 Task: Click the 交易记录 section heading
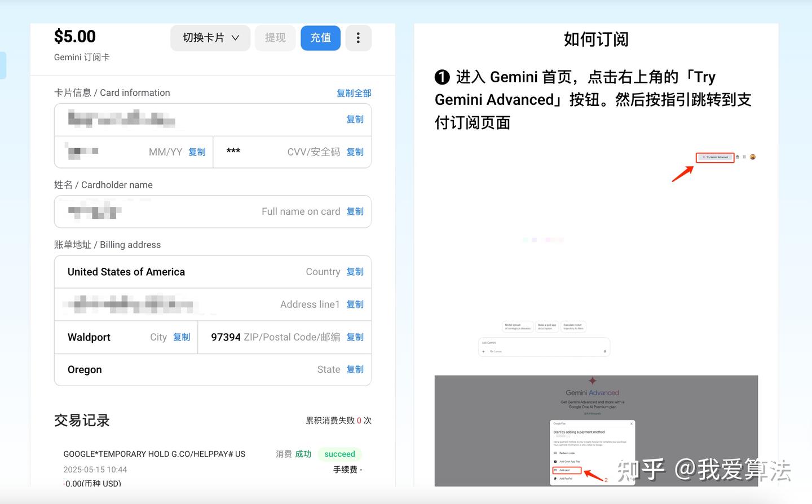coord(82,421)
